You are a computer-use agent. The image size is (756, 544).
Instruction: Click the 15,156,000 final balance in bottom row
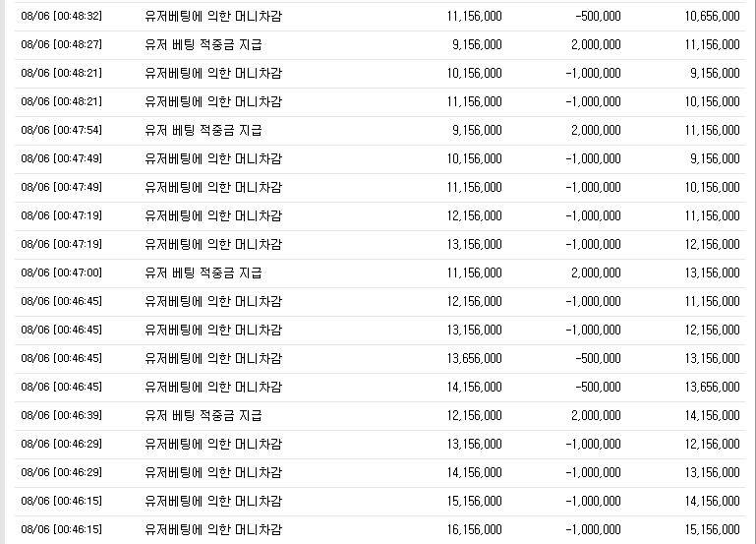(712, 529)
